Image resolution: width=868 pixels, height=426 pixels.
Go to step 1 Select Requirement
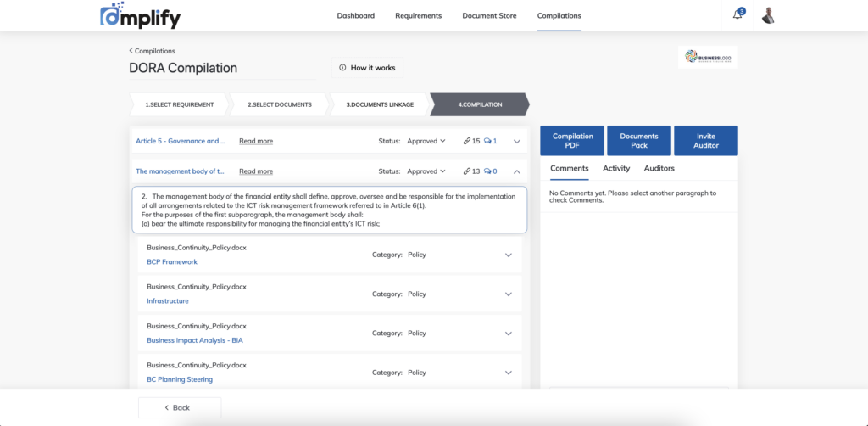(179, 104)
